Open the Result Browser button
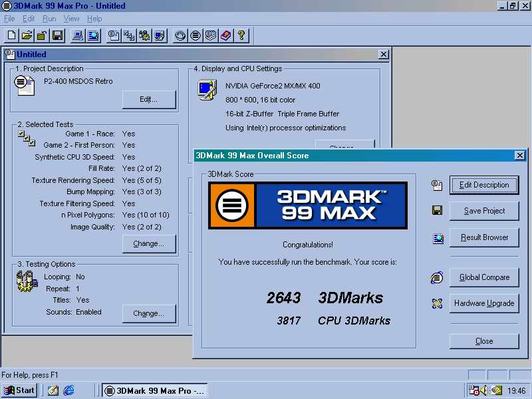This screenshot has width=532, height=399. [x=484, y=237]
